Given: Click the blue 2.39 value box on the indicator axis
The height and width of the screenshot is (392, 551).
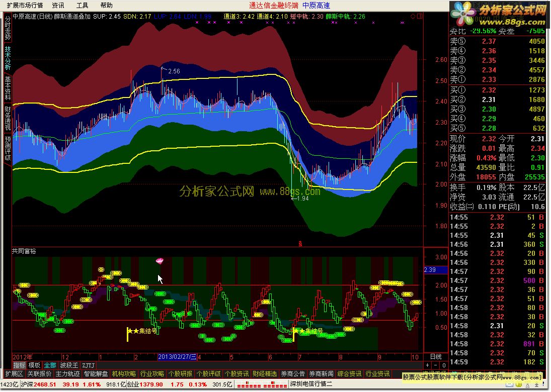Looking at the screenshot, I should coord(436,270).
